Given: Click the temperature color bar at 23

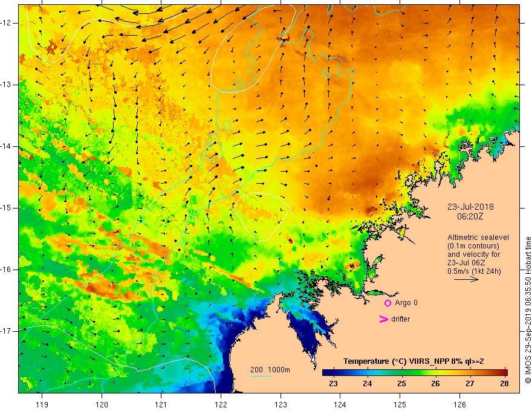Looking at the screenshot, I should pos(333,373).
